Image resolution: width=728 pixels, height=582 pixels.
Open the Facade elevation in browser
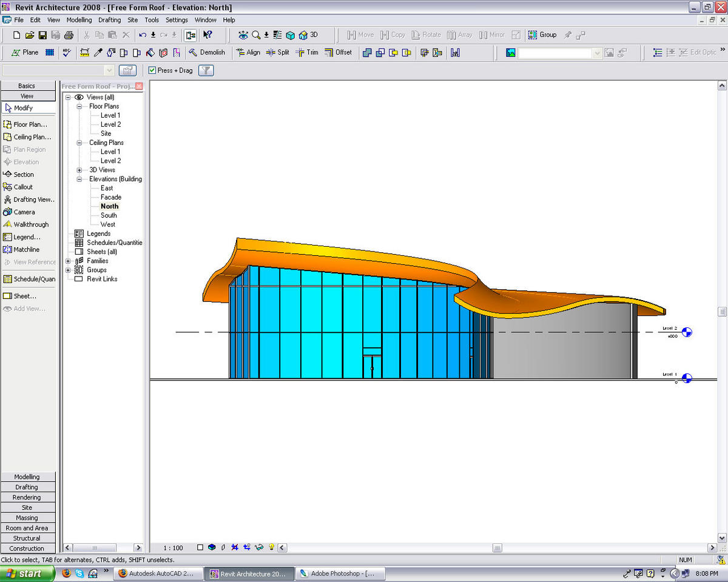111,197
